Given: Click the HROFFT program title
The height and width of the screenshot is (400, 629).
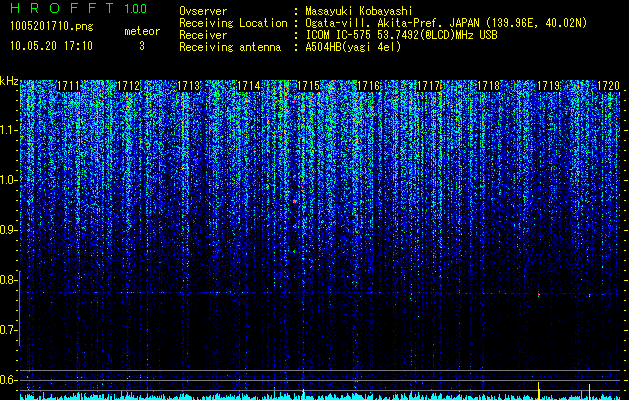Looking at the screenshot, I should 62,8.
